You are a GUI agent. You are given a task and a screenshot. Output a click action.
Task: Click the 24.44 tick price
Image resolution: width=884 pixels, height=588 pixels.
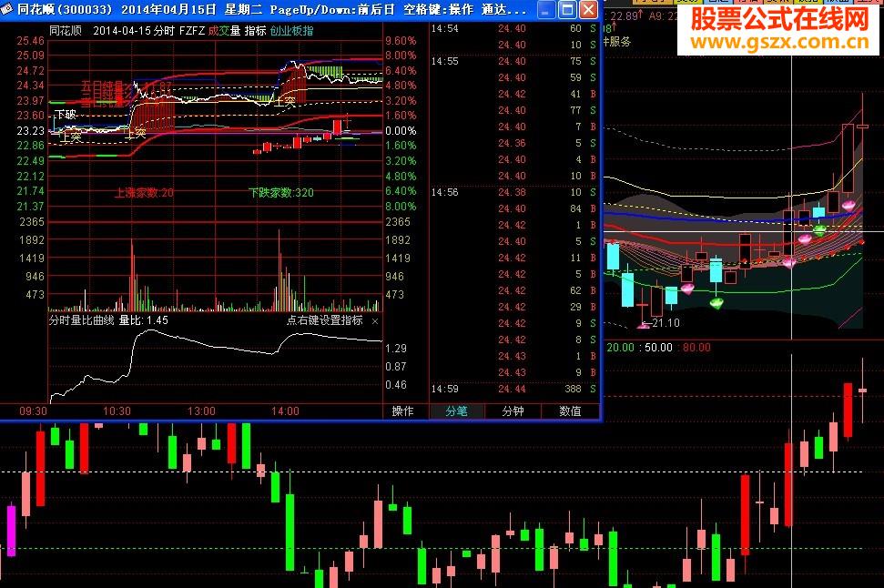tap(512, 389)
